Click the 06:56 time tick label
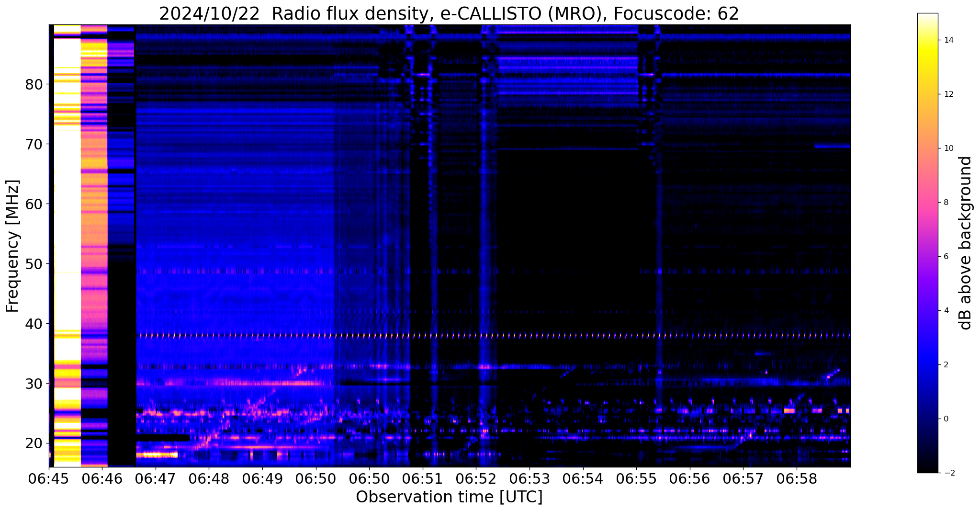The width and height of the screenshot is (980, 511). click(x=690, y=477)
